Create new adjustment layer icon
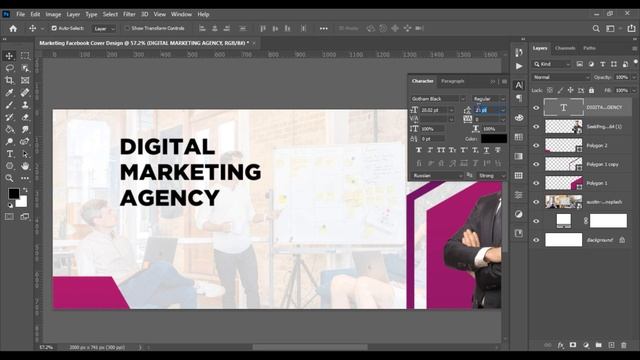640x360 pixels. pyautogui.click(x=586, y=345)
